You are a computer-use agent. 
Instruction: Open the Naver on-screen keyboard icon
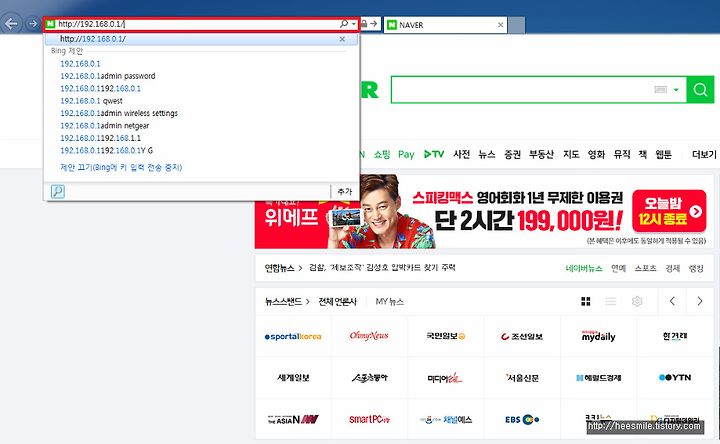coord(660,90)
